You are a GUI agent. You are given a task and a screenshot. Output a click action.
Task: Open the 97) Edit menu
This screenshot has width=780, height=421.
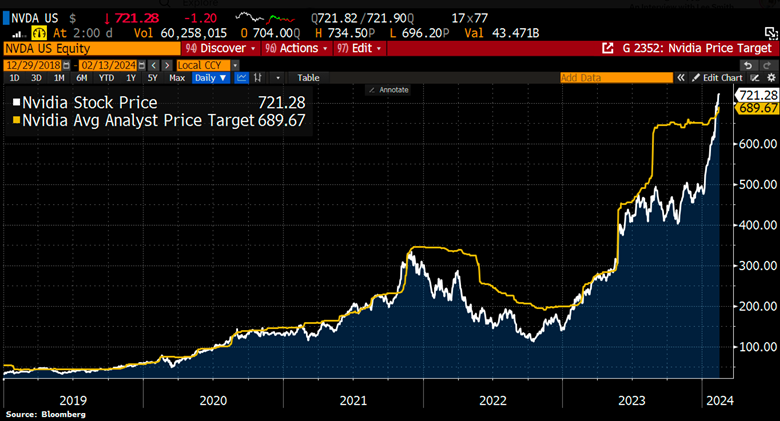359,48
